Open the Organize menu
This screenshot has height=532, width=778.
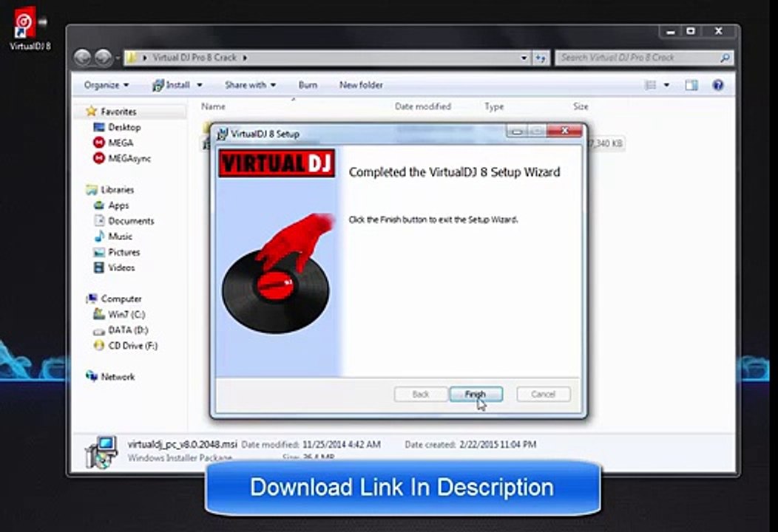pyautogui.click(x=106, y=85)
